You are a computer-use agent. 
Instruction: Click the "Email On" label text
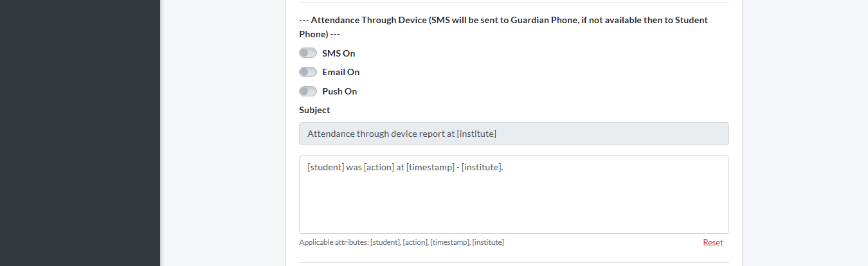point(341,72)
